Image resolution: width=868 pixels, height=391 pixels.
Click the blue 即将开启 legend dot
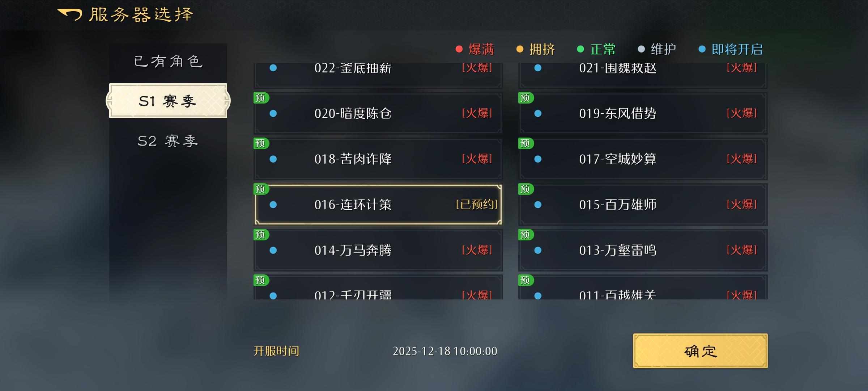pos(702,49)
